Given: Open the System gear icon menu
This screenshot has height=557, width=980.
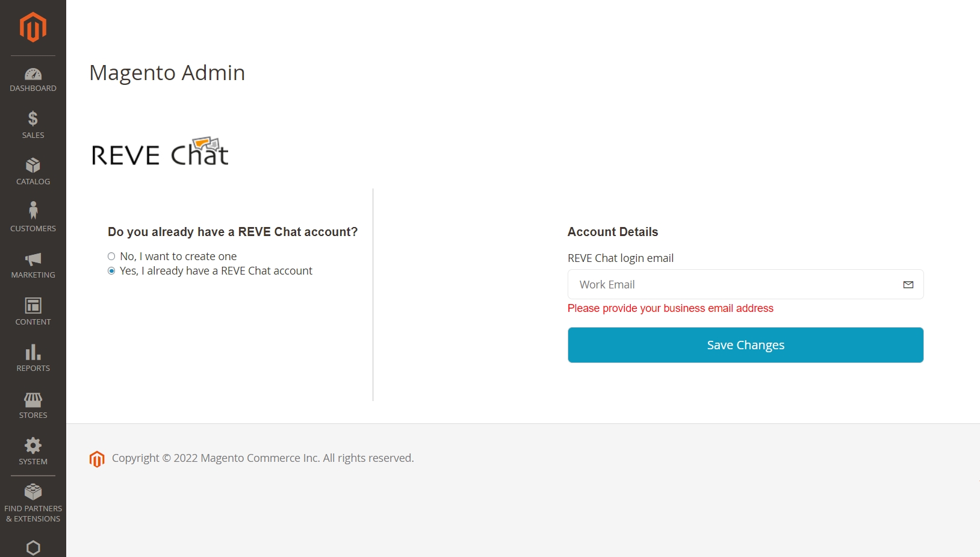Looking at the screenshot, I should point(33,446).
